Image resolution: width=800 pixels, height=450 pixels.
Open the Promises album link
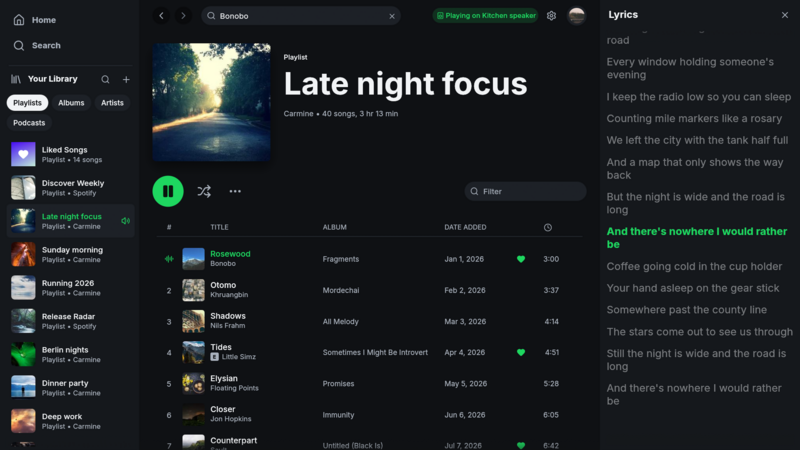[338, 384]
